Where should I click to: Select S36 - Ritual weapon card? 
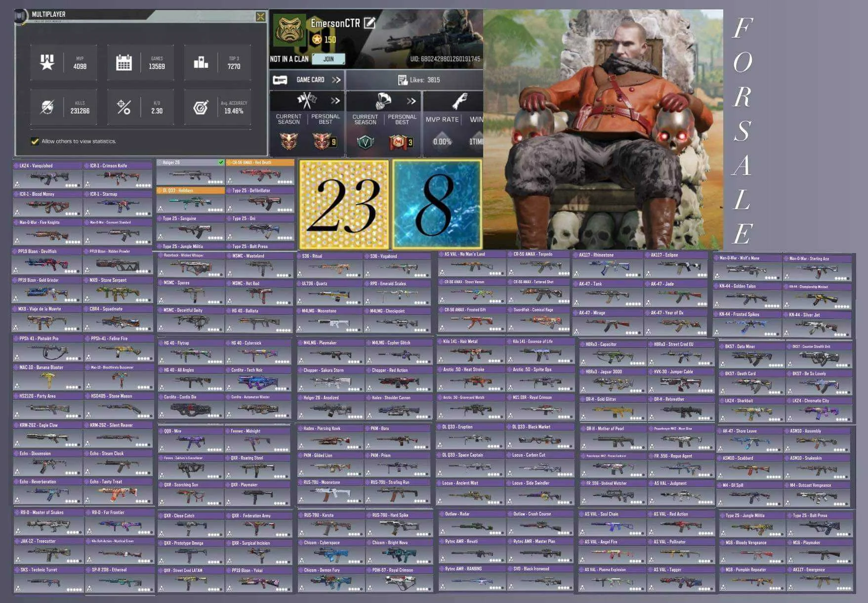[330, 266]
